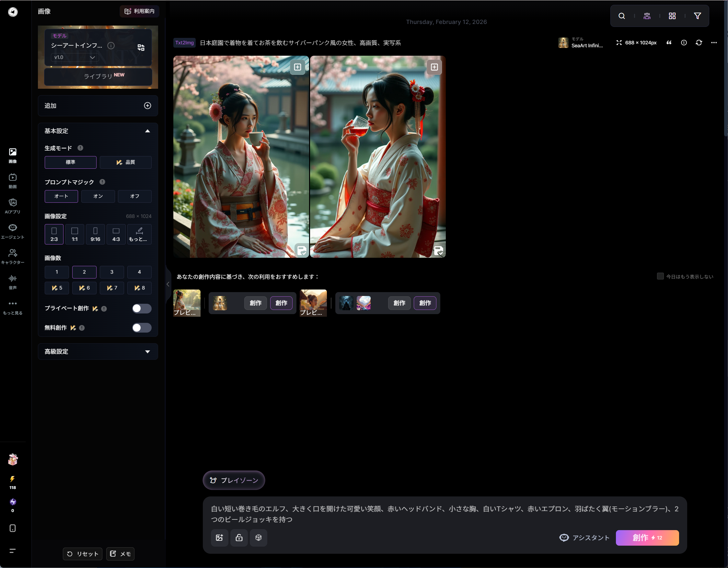Set プロンプトマジック to オフ
Screen dimensions: 728x568
coord(134,196)
